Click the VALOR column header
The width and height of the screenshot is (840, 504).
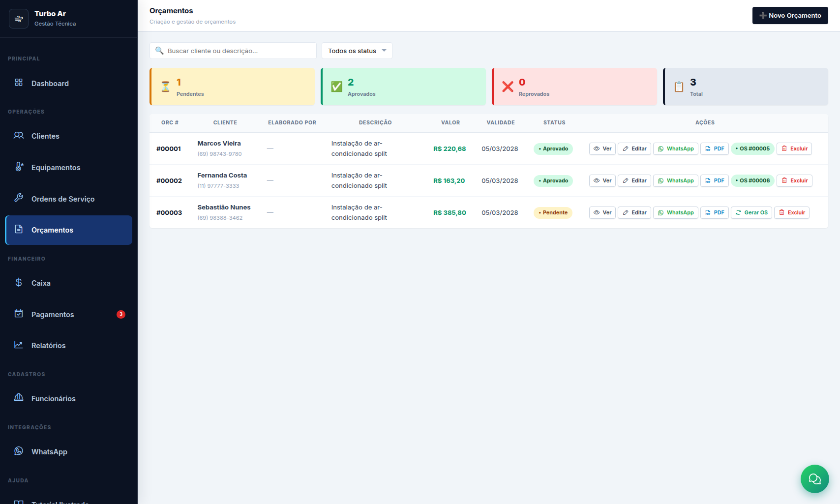click(x=450, y=122)
